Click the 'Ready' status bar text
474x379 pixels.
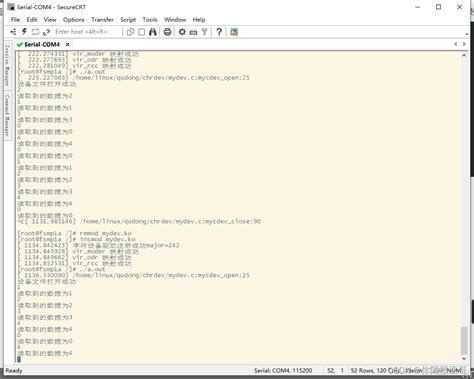14,370
